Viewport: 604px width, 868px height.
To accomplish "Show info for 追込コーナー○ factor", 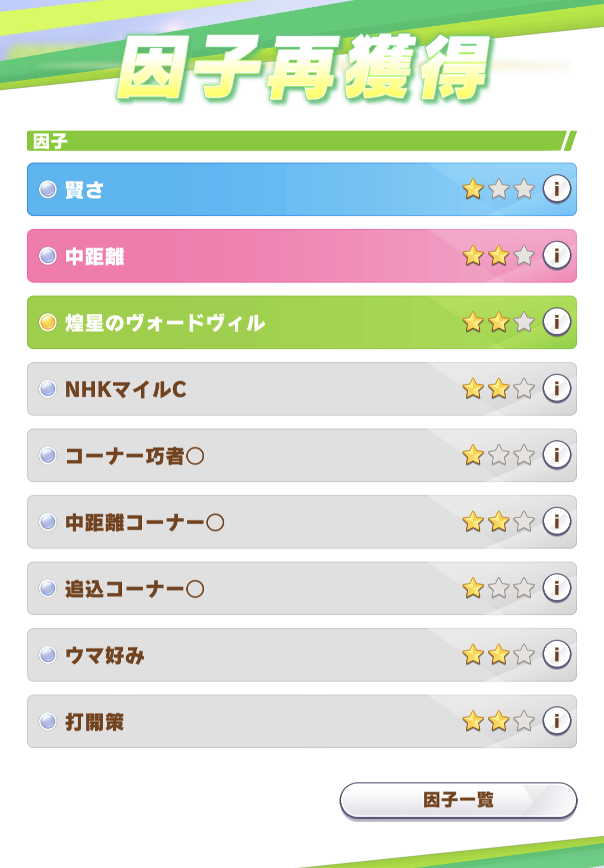I will tap(556, 588).
